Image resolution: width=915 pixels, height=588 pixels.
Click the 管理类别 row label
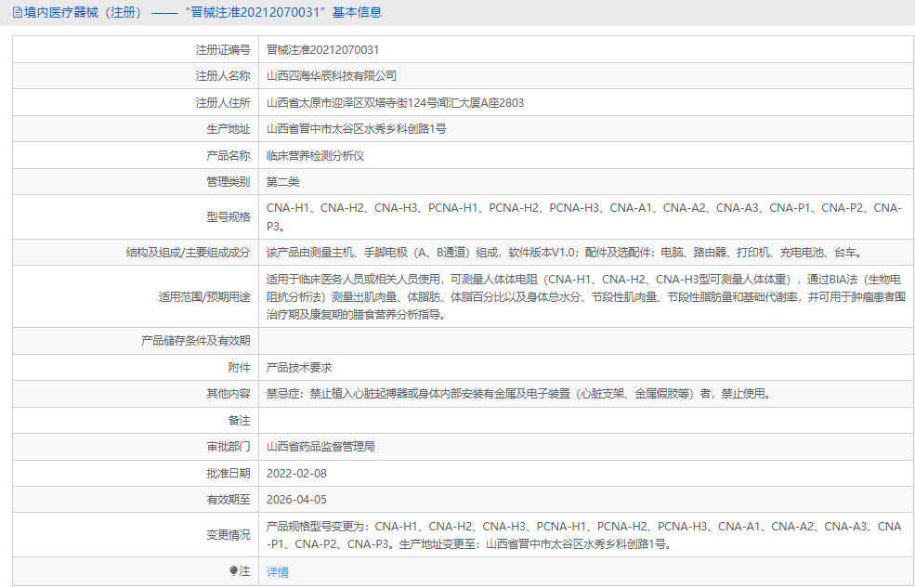click(229, 182)
